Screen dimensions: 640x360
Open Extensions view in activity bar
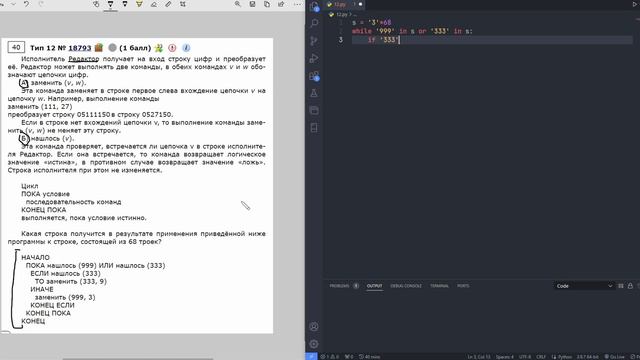pos(314,76)
